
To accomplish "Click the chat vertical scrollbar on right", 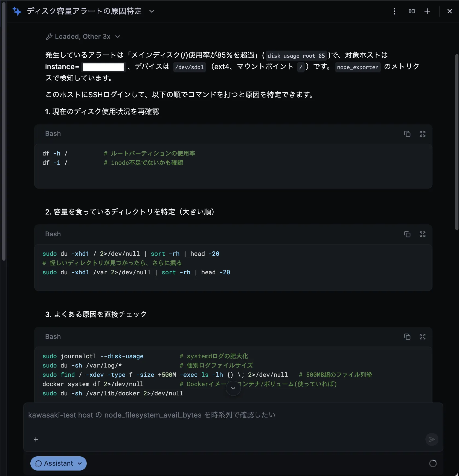I will [457, 142].
